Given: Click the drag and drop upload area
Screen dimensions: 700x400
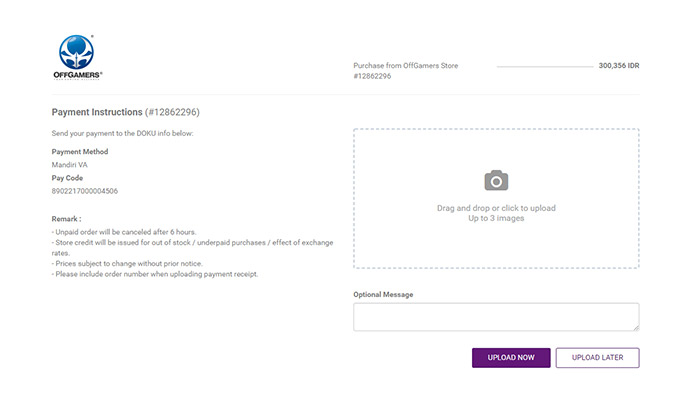Looking at the screenshot, I should 496,199.
